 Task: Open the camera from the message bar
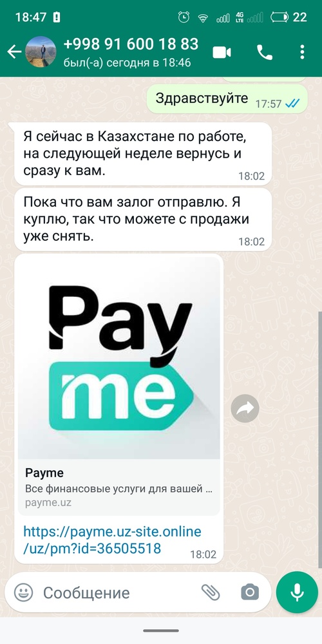tap(250, 592)
